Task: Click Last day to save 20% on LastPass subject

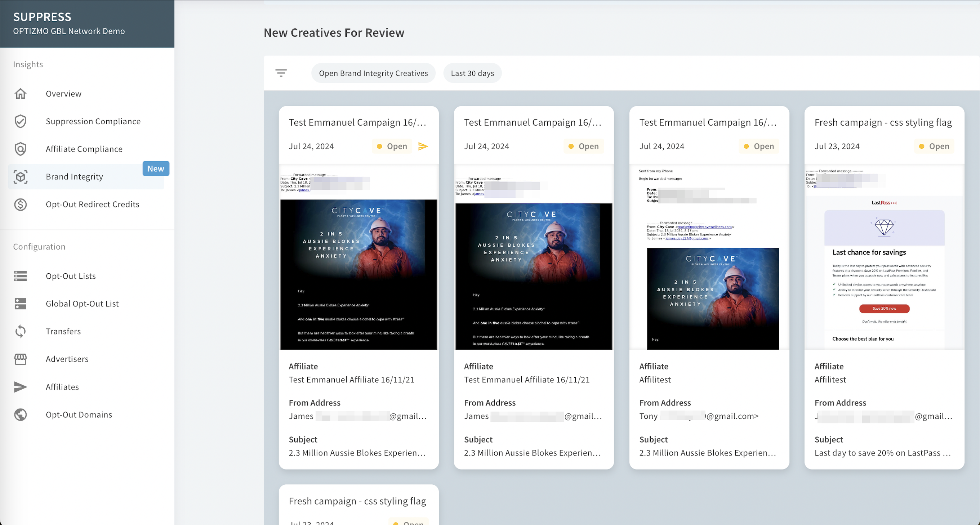Action: (883, 453)
